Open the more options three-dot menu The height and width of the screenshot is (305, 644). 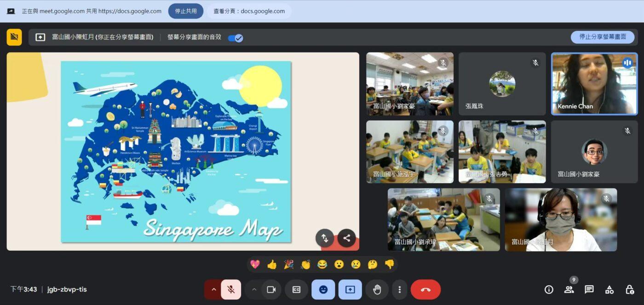(400, 289)
